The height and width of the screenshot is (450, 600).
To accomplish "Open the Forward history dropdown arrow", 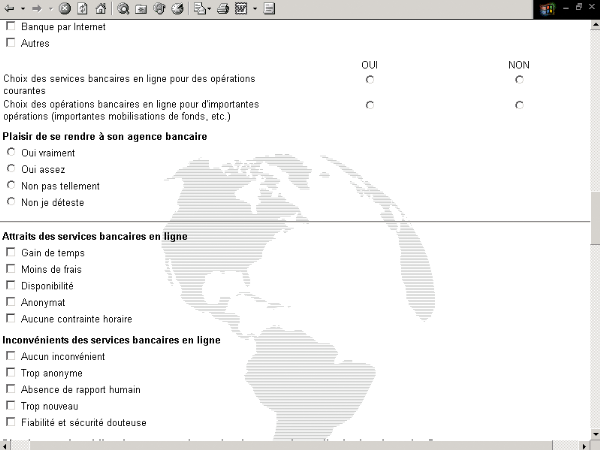I will click(51, 8).
